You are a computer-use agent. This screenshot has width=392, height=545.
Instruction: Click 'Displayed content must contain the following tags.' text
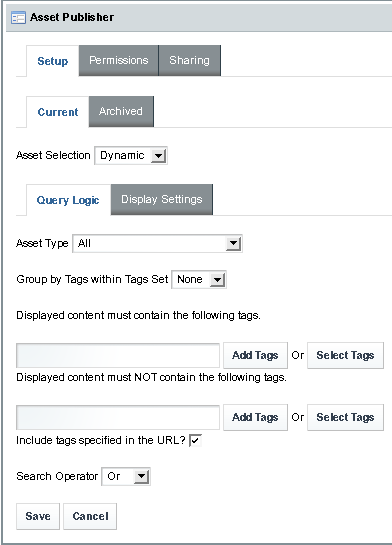pos(138,316)
